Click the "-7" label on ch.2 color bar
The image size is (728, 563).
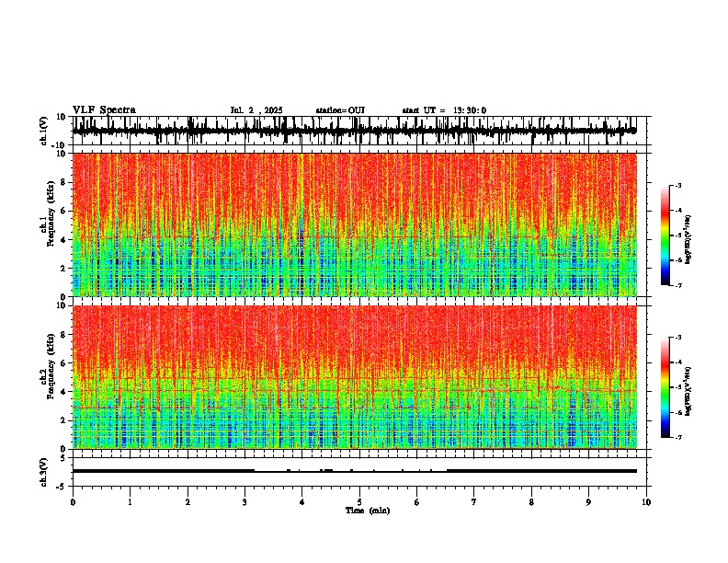[677, 438]
